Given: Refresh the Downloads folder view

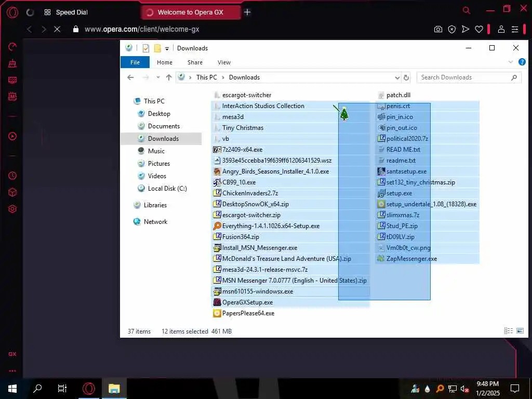Looking at the screenshot, I should coord(406,77).
